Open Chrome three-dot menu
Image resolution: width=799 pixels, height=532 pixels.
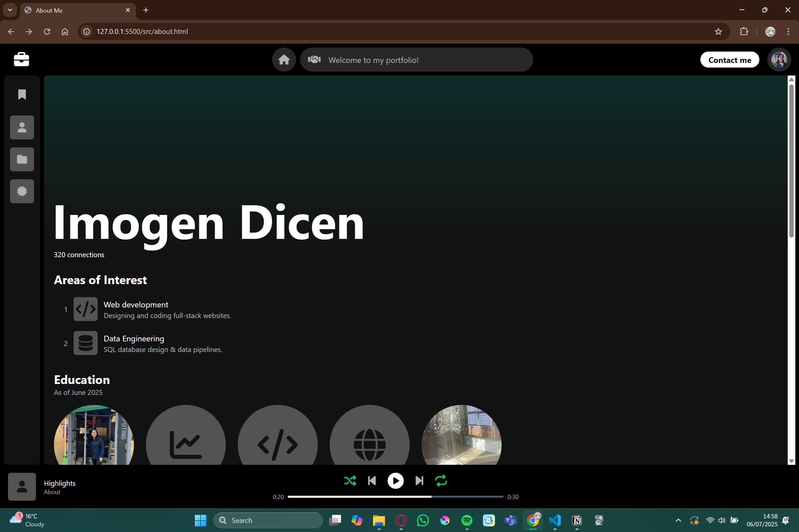(788, 32)
